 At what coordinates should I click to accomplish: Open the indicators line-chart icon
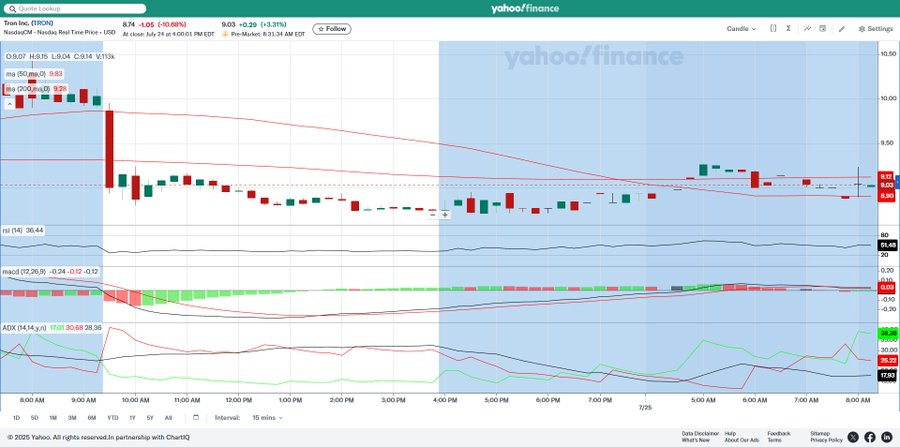tap(807, 29)
